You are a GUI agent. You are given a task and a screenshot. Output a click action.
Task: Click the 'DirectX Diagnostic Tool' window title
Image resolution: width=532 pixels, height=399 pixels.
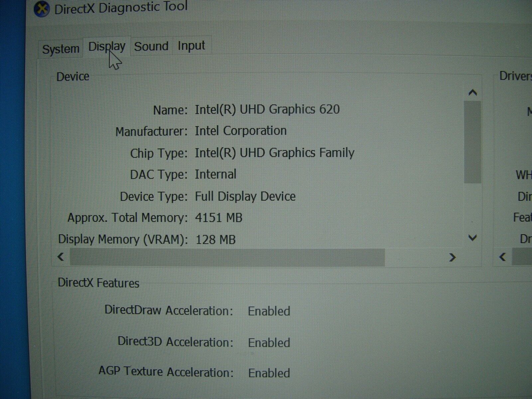pos(121,8)
